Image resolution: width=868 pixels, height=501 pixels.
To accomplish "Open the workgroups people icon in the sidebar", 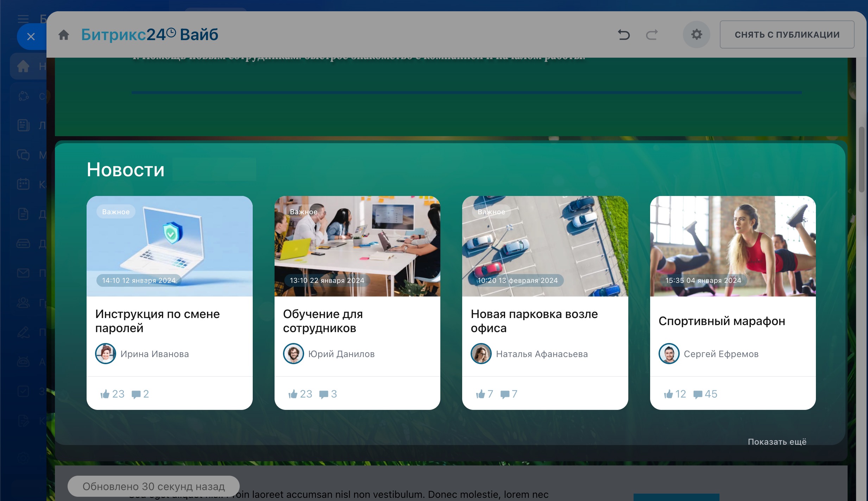I will [23, 303].
